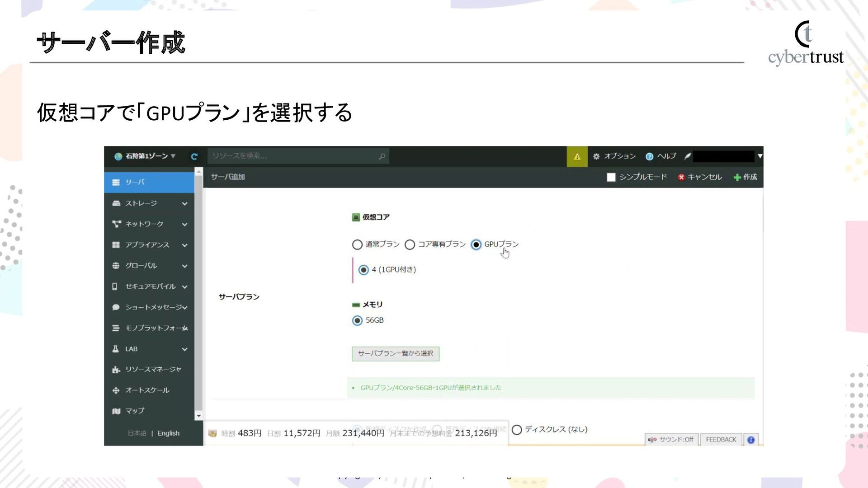
Task: Open the オプション menu
Action: 614,156
